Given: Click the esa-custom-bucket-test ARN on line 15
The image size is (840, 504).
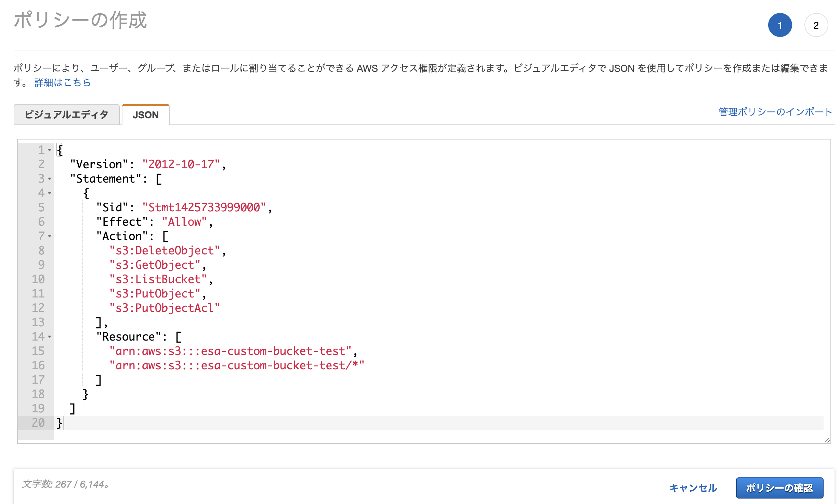Looking at the screenshot, I should coord(231,351).
